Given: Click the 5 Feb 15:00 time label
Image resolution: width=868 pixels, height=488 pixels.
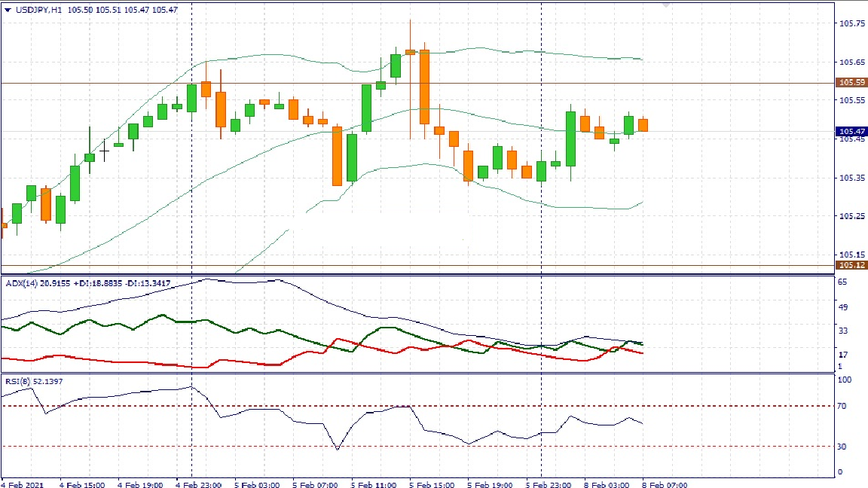Looking at the screenshot, I should click(x=432, y=485).
